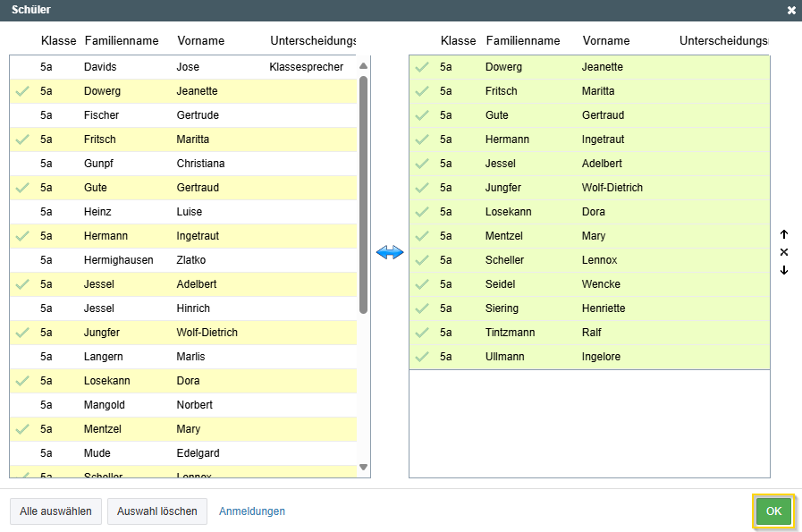Viewport: 802px width, 532px height.
Task: Click Zlatko in the Vorname column
Action: (x=190, y=260)
